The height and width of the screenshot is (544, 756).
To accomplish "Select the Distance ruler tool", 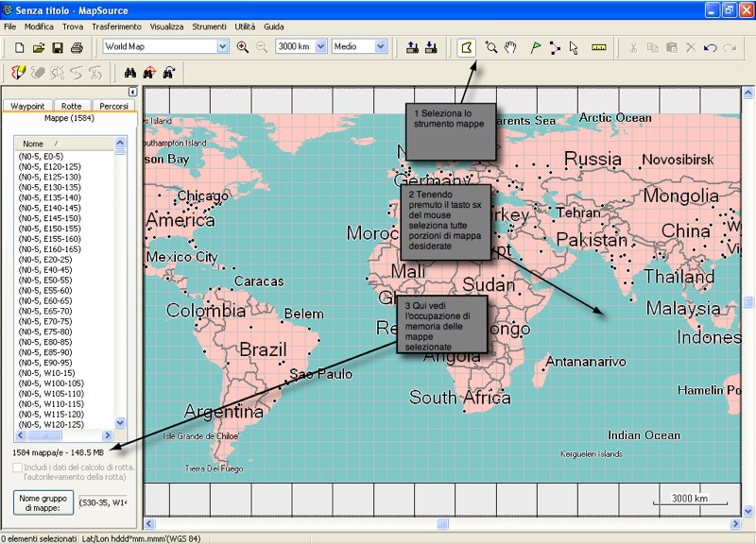I will pyautogui.click(x=599, y=47).
